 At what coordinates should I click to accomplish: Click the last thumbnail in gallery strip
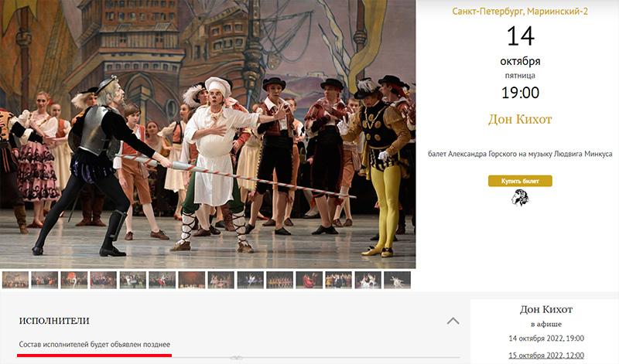(397, 280)
